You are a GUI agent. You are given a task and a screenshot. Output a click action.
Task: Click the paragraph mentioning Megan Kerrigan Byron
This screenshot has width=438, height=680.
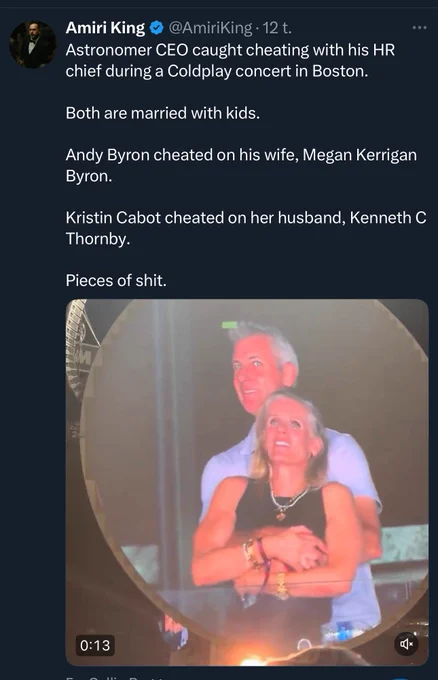(x=241, y=165)
